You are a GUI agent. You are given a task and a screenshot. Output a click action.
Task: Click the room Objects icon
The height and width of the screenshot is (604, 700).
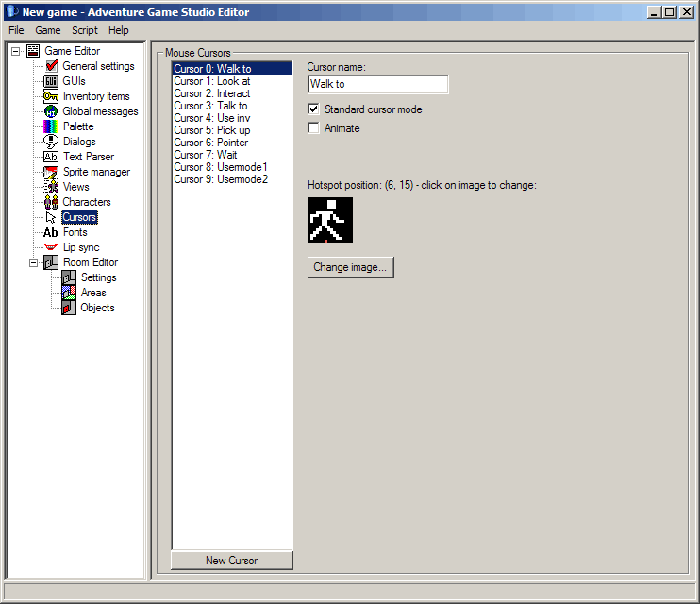pyautogui.click(x=68, y=308)
